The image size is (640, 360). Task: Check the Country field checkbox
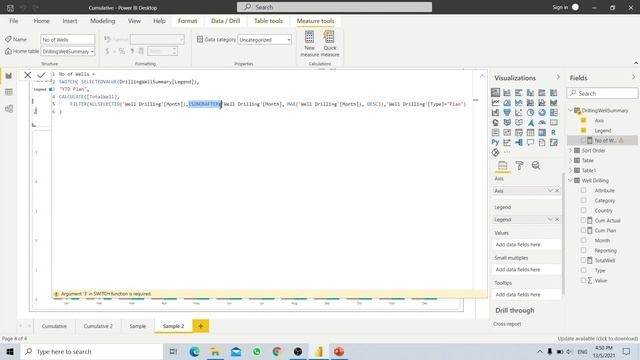click(x=584, y=210)
